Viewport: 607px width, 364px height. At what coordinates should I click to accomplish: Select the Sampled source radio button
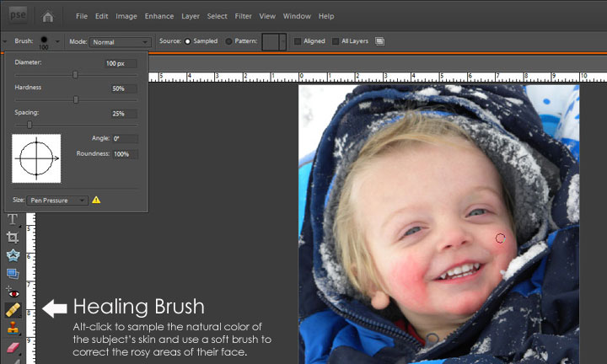click(188, 41)
